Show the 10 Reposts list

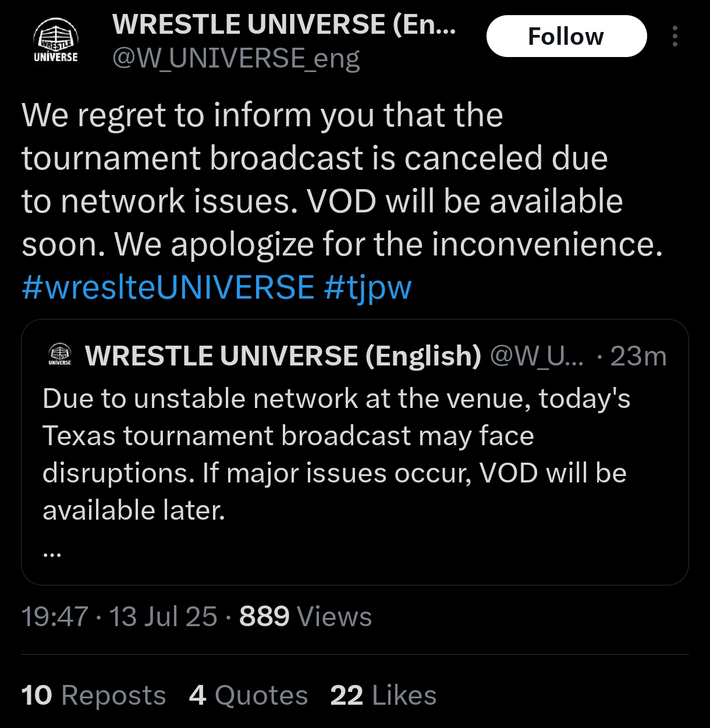(94, 695)
